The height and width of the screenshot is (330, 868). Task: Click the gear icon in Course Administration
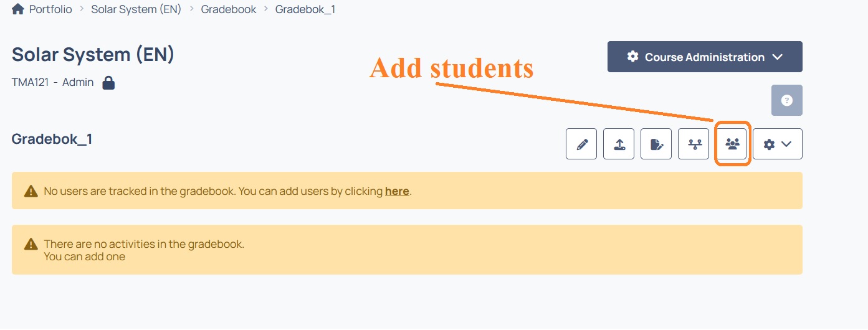[x=632, y=57]
